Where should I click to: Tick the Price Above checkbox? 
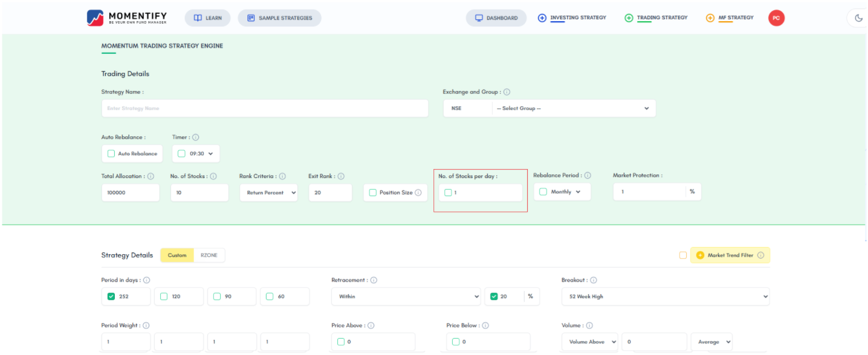tap(341, 342)
